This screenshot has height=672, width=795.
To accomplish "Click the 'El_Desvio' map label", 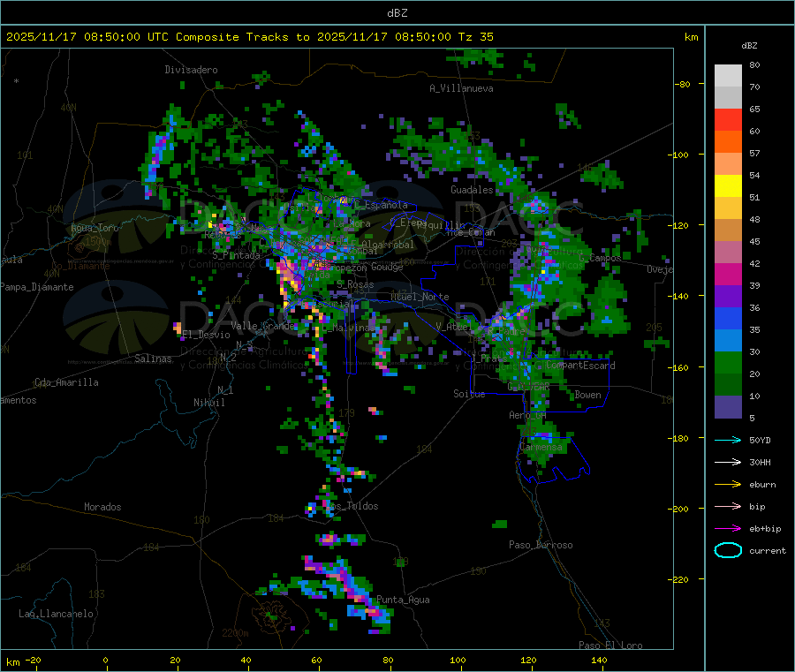I will 207,335.
